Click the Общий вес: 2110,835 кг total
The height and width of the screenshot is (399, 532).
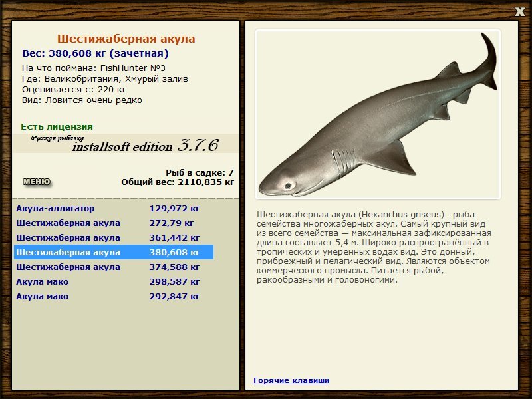click(178, 182)
